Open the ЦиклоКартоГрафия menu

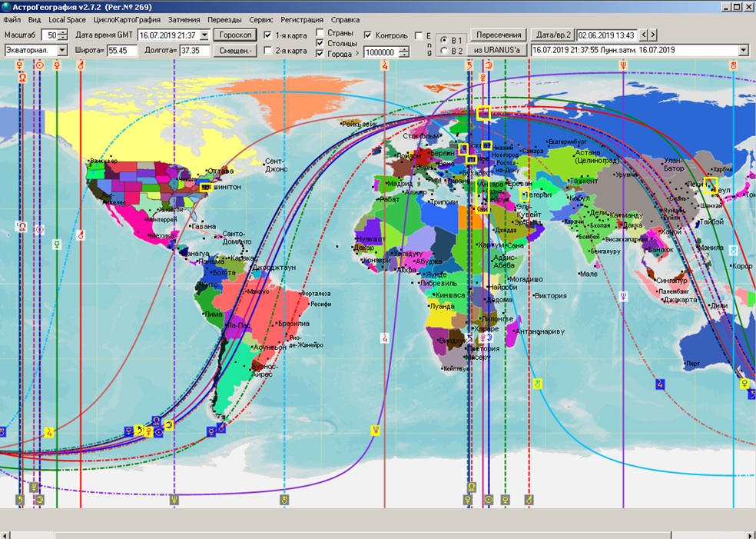(127, 19)
